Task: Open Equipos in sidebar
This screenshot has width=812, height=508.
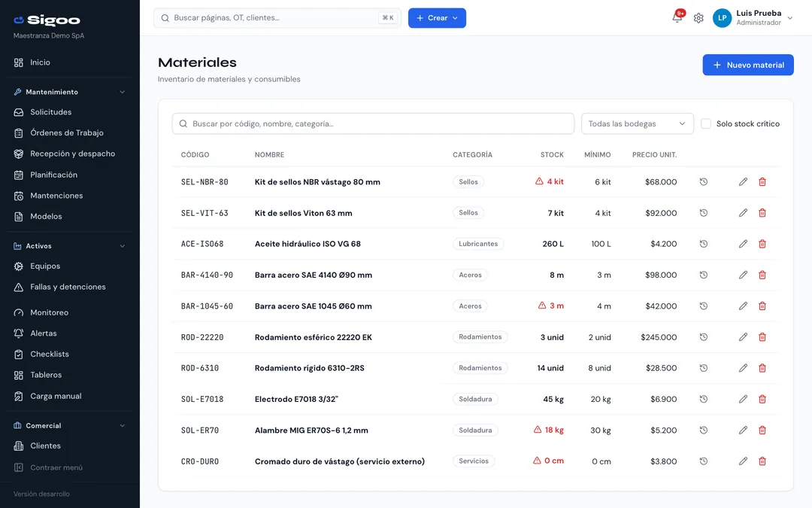Action: click(x=70, y=266)
